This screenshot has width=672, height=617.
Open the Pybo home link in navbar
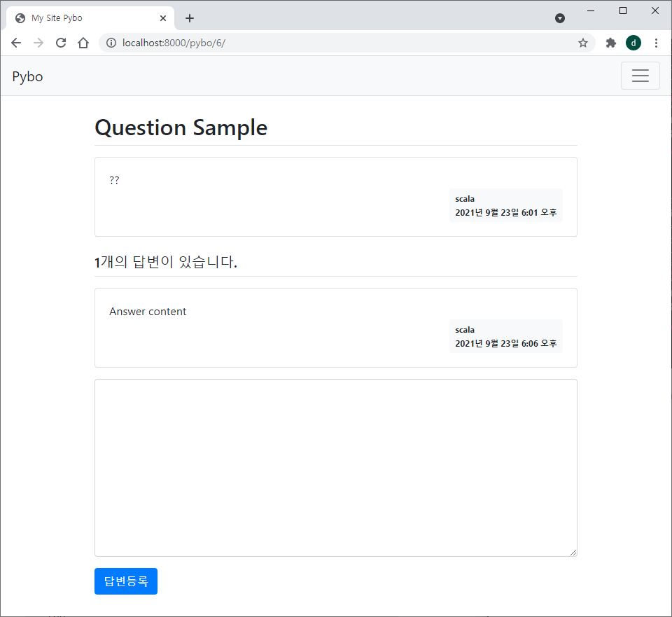click(27, 76)
